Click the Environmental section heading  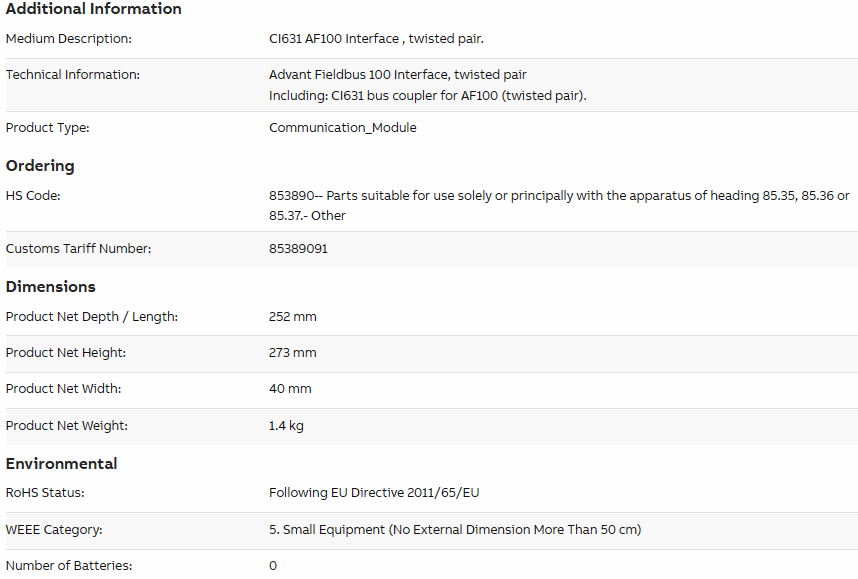(61, 464)
